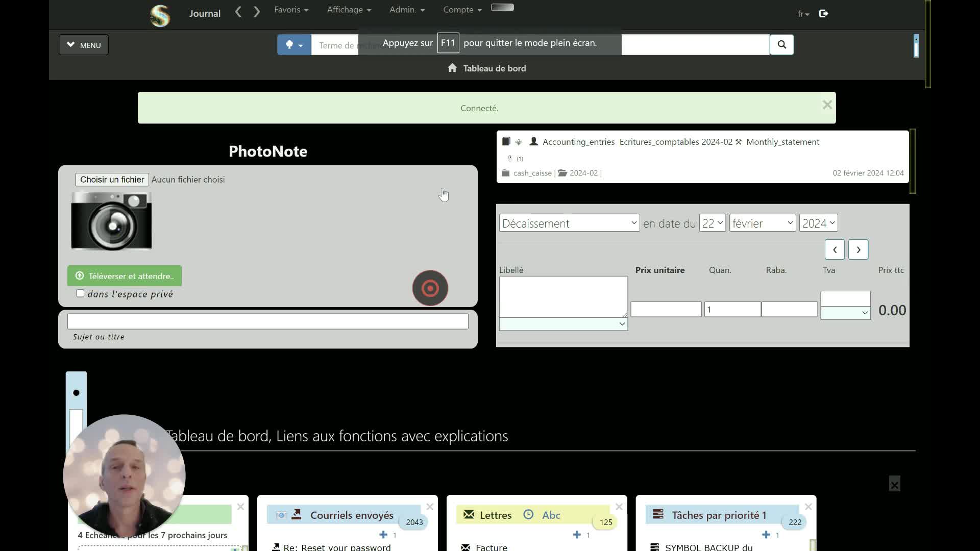Image resolution: width=980 pixels, height=551 pixels.
Task: Click 'Téléverser et attendre..' button
Action: tap(125, 276)
